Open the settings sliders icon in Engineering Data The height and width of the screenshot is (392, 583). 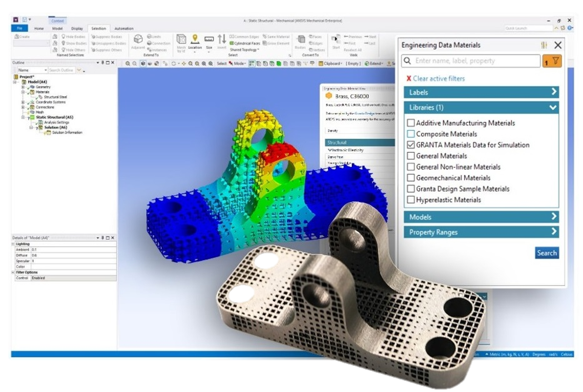(544, 45)
